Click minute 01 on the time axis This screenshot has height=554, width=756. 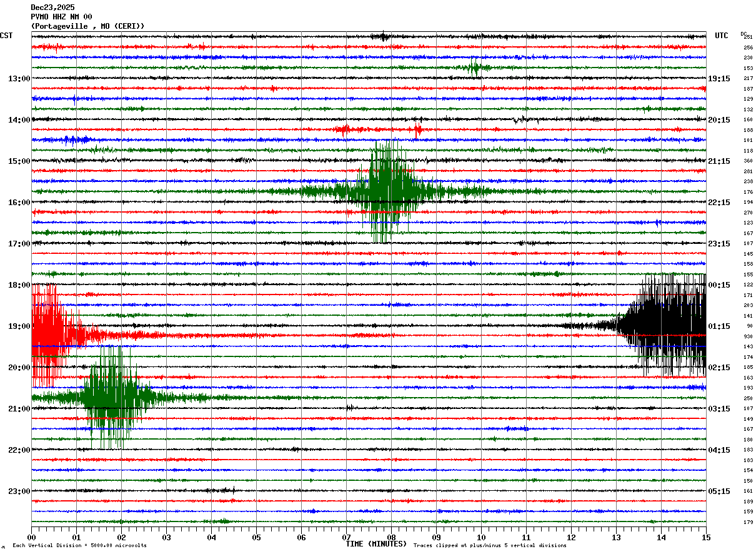click(x=76, y=537)
